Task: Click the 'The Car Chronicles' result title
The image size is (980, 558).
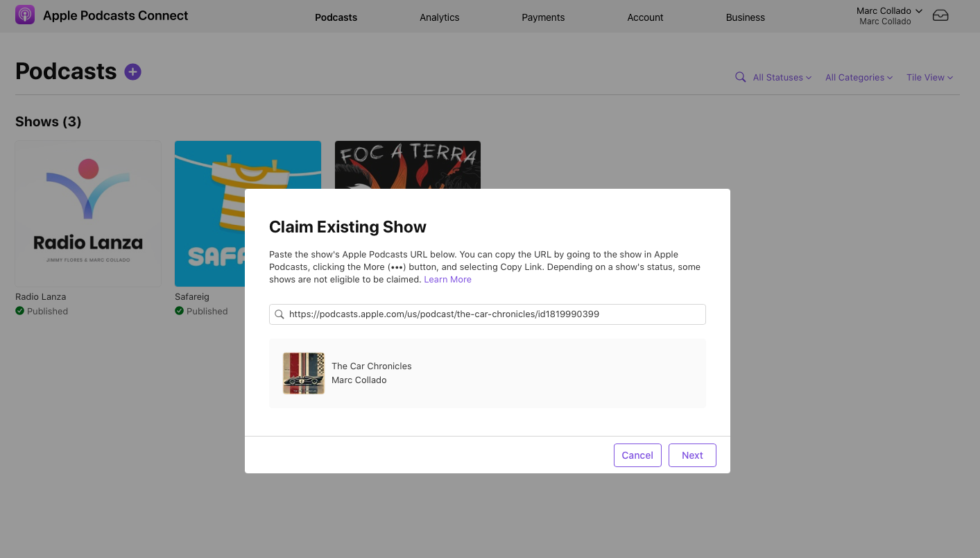Action: point(372,366)
